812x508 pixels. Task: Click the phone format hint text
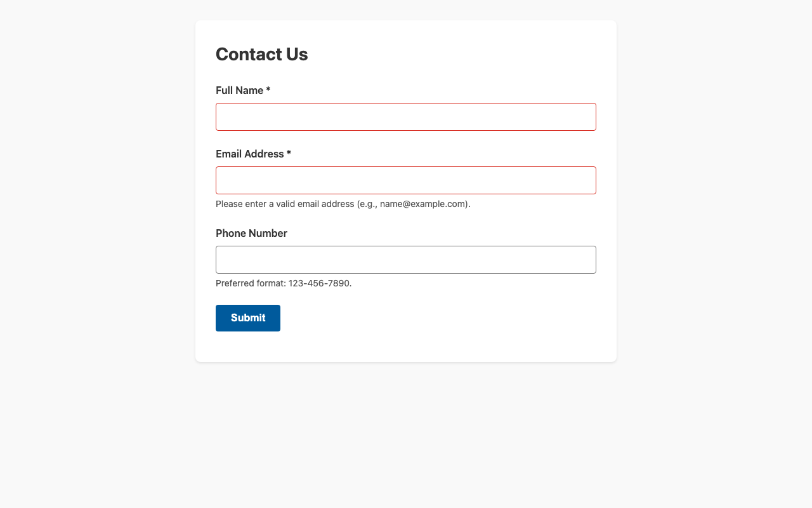284,283
